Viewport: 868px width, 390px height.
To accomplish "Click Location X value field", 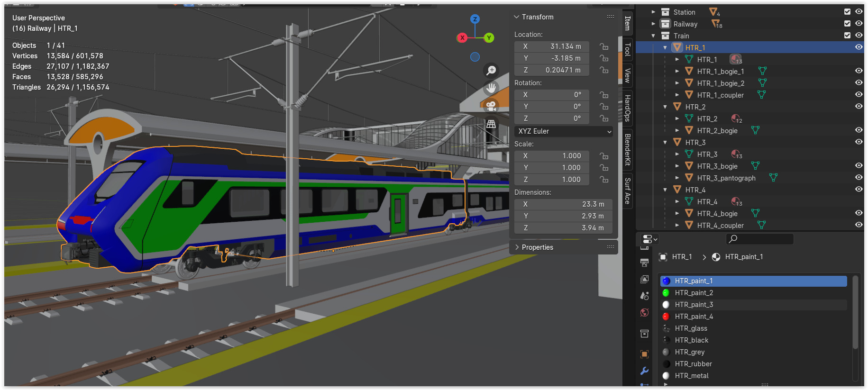I will [x=552, y=46].
